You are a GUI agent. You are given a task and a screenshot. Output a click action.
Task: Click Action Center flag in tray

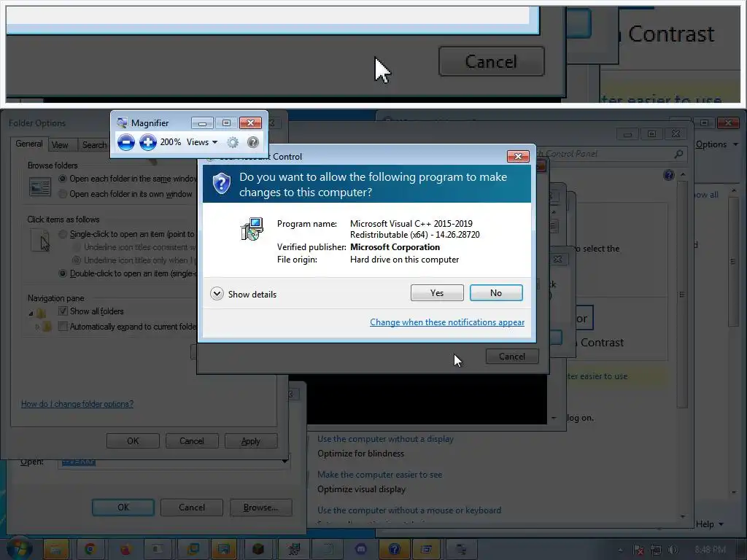[638, 550]
